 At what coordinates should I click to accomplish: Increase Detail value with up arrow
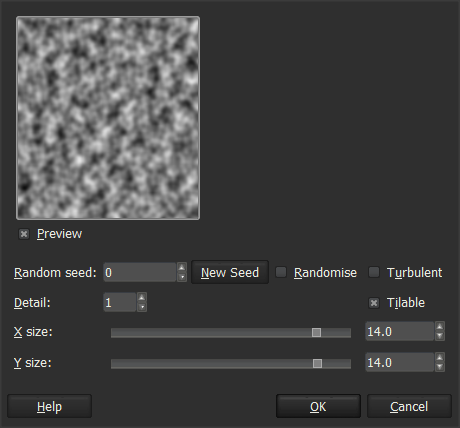(x=142, y=297)
